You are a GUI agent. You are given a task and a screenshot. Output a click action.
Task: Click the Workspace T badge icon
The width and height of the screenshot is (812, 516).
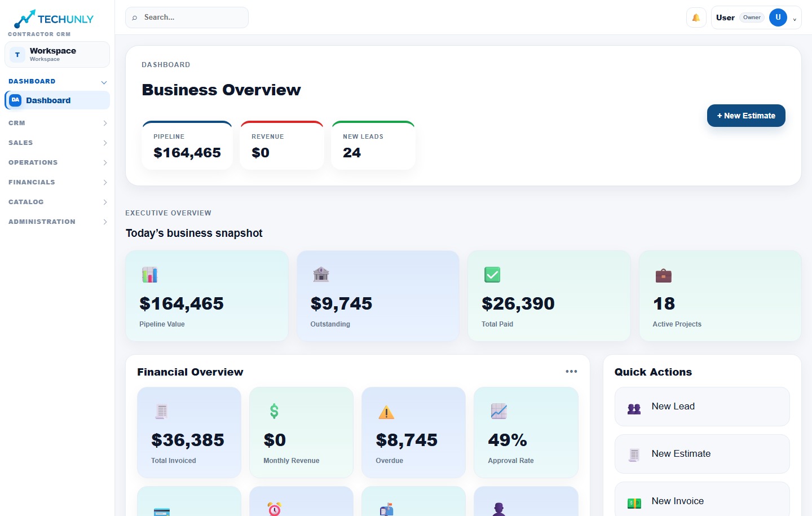(x=17, y=55)
